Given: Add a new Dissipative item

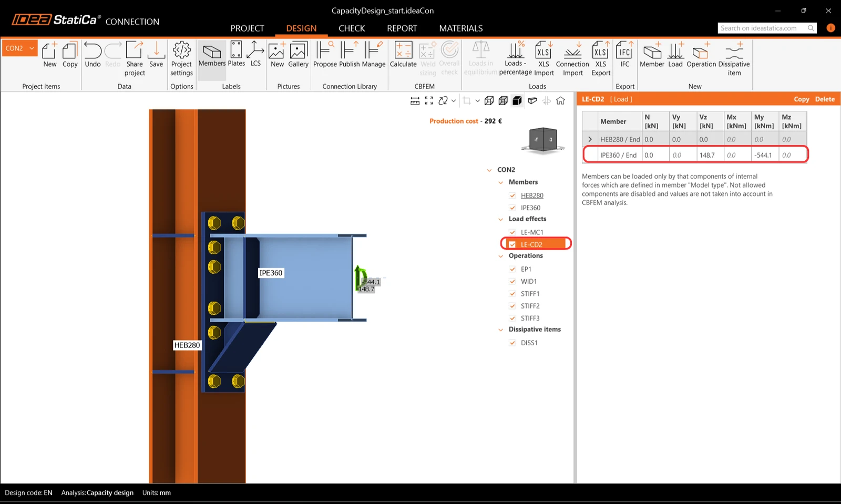Looking at the screenshot, I should 734,59.
